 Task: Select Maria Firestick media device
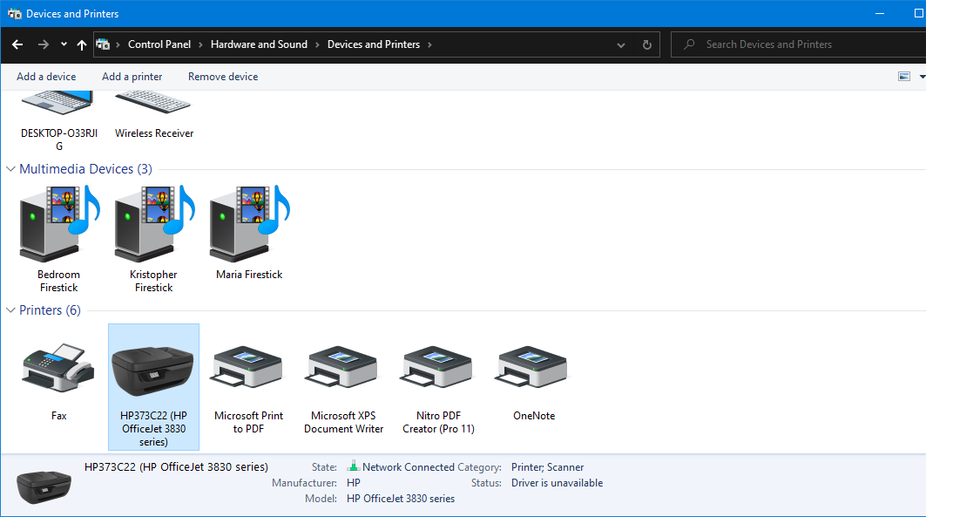click(x=249, y=224)
